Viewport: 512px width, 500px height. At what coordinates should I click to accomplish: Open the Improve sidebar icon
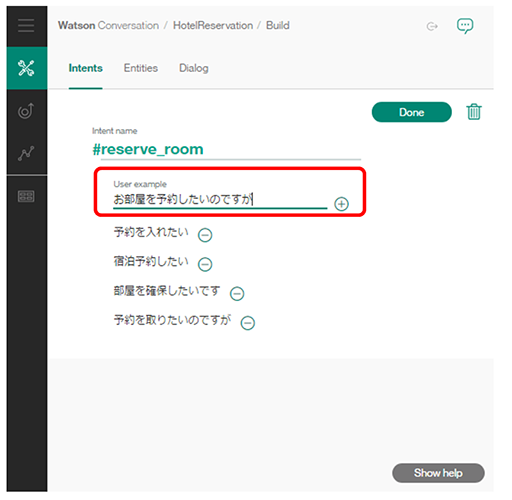point(26,111)
